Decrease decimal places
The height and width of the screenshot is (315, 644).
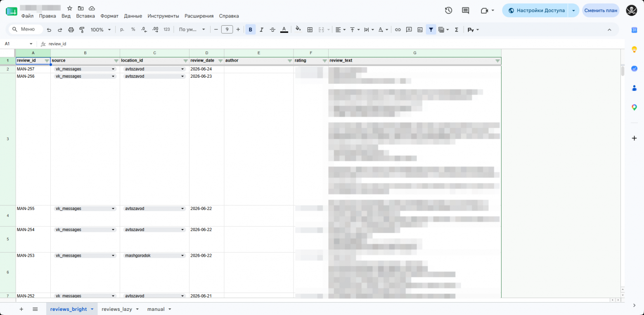(x=144, y=29)
